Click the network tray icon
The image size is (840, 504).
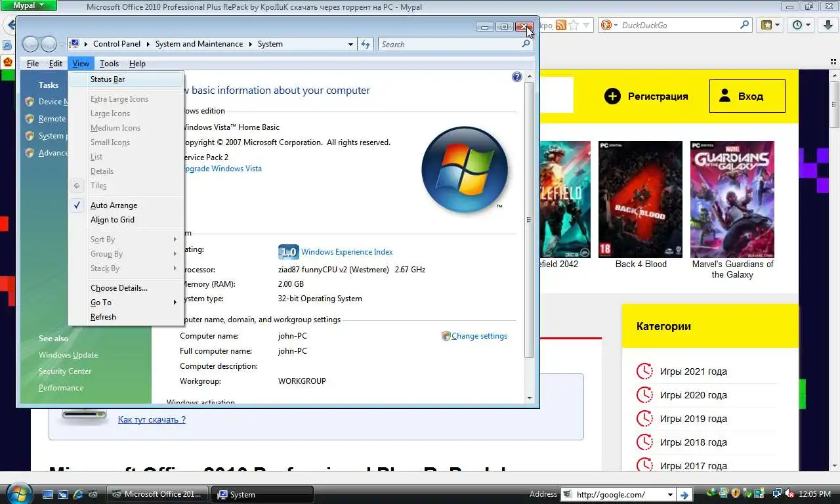click(x=776, y=493)
